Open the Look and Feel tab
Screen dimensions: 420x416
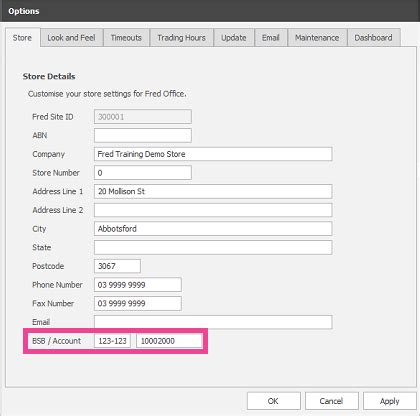pos(71,38)
